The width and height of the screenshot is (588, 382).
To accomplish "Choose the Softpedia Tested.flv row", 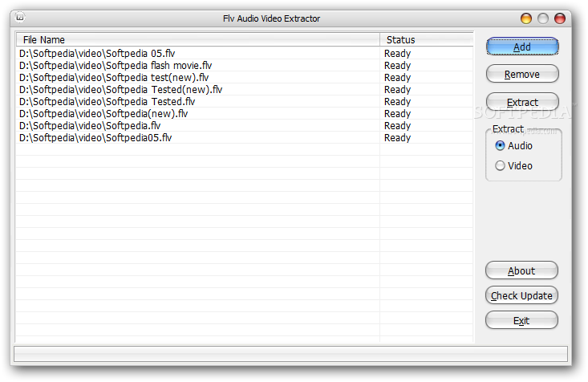I will (107, 102).
